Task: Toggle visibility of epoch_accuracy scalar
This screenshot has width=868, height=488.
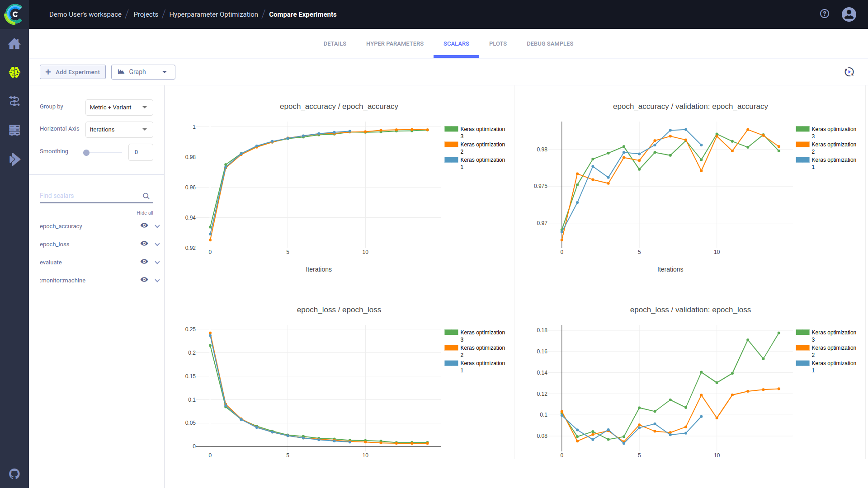Action: 144,225
